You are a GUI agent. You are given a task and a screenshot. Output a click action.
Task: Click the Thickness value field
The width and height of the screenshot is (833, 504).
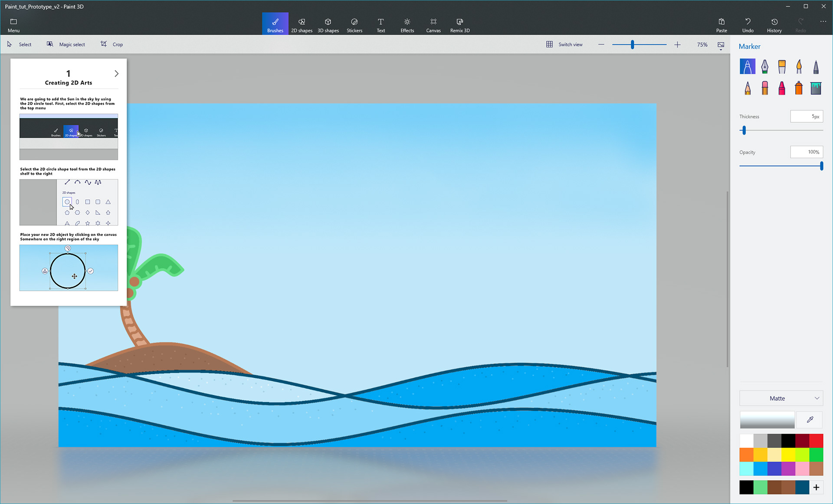[806, 116]
